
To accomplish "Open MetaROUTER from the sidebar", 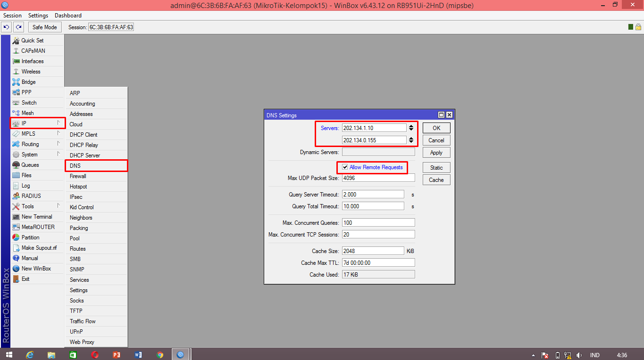I will point(37,227).
